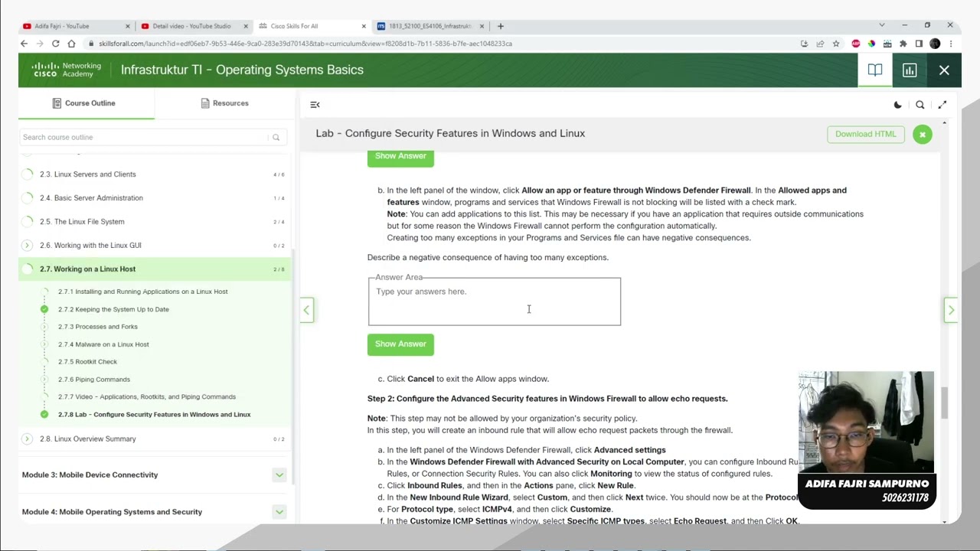Open 2.7.5 Rootkit Check
The image size is (980, 551).
pyautogui.click(x=87, y=362)
